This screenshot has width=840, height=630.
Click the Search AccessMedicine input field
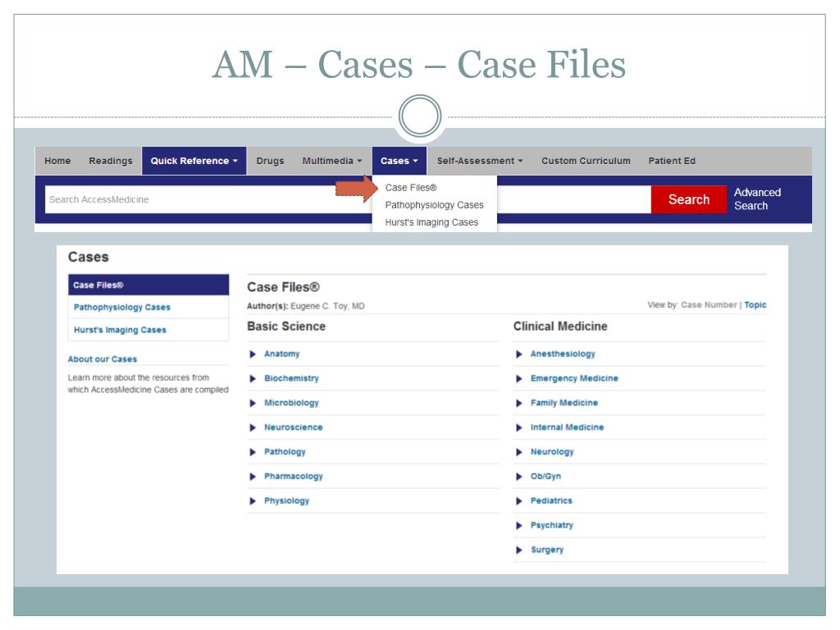208,199
